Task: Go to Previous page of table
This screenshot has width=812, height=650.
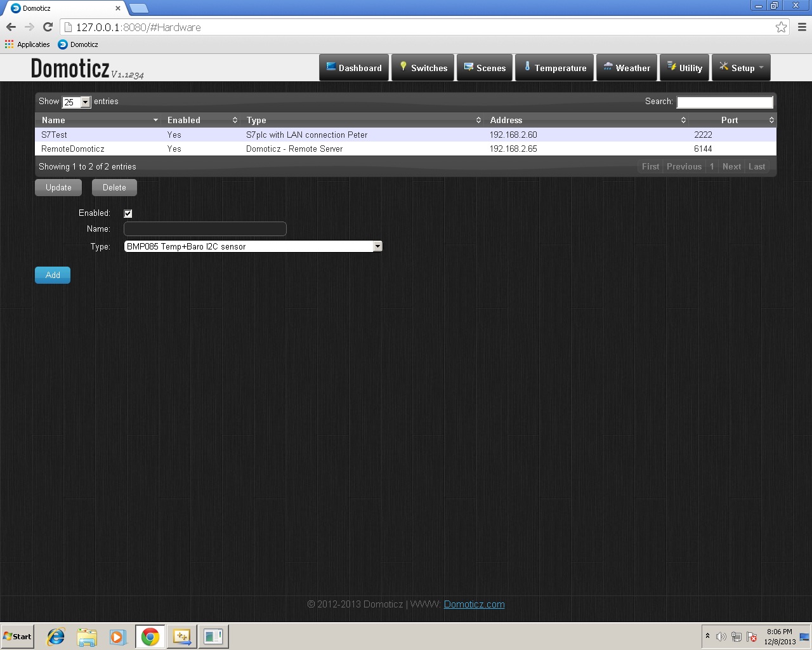Action: pos(684,166)
